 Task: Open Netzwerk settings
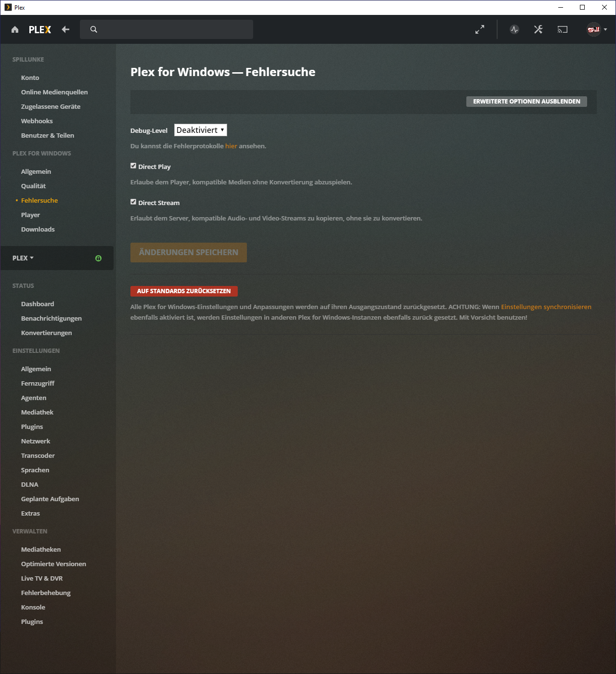[36, 441]
